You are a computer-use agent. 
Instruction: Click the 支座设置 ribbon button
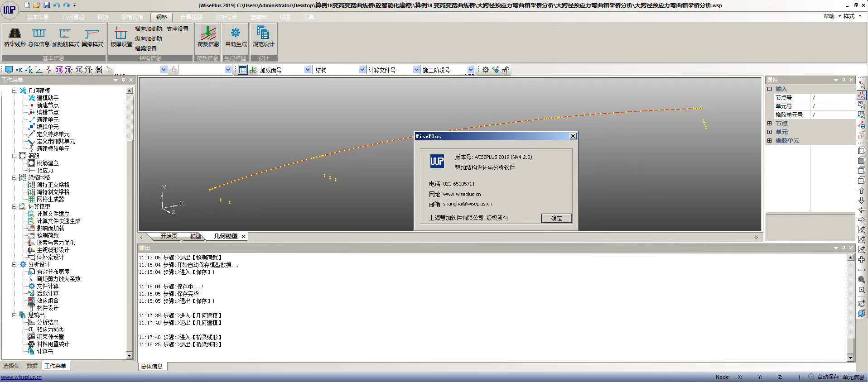click(x=177, y=29)
